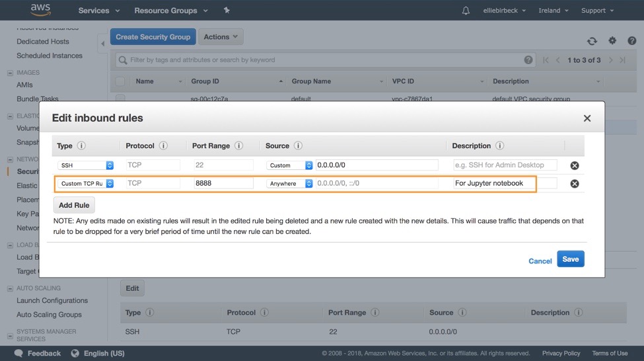This screenshot has height=361, width=644.
Task: Refresh the security group list
Action: click(x=592, y=41)
